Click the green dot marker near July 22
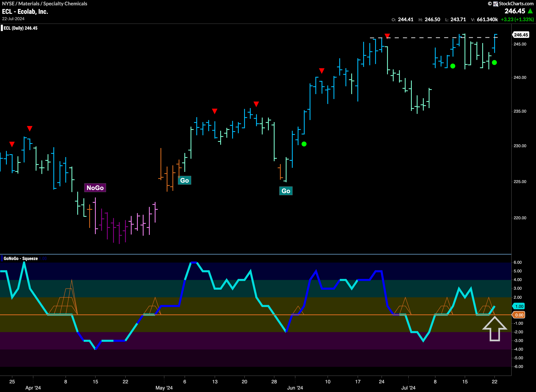Viewport: 536px width, 392px height. point(494,63)
